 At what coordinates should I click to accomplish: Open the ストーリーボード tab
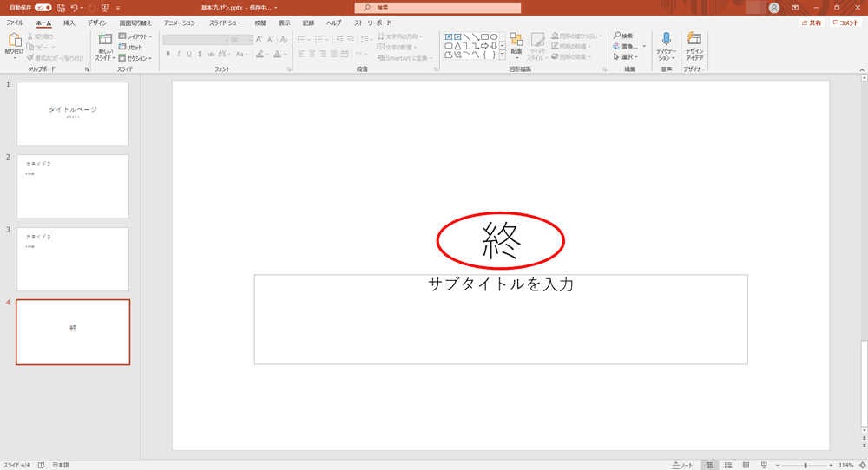pos(372,23)
